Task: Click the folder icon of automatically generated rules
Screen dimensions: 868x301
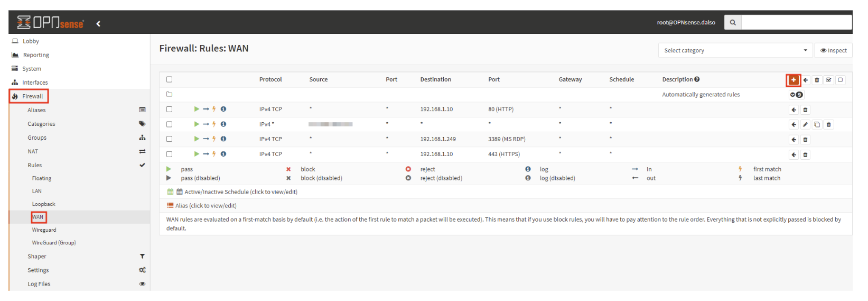Action: (170, 94)
